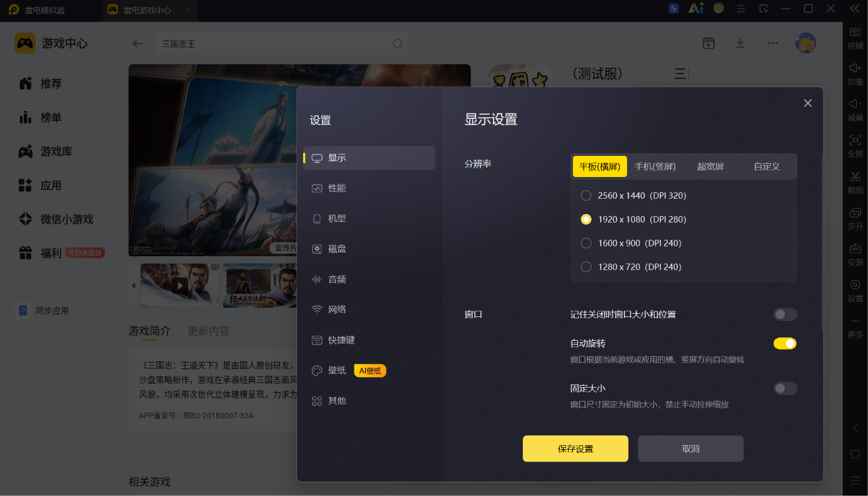Open 福利 in game center sidebar
868x496 pixels.
[x=61, y=253]
